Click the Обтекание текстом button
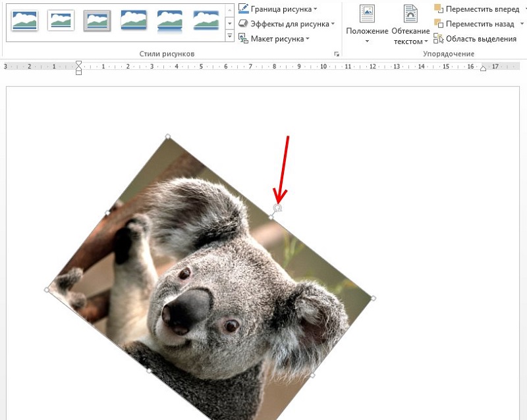527x420 pixels. click(x=411, y=25)
